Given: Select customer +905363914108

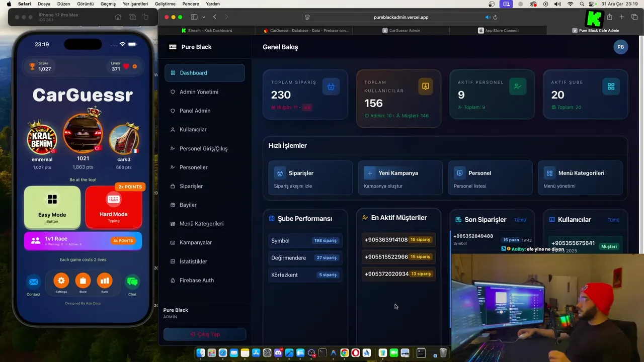Looking at the screenshot, I should click(398, 240).
